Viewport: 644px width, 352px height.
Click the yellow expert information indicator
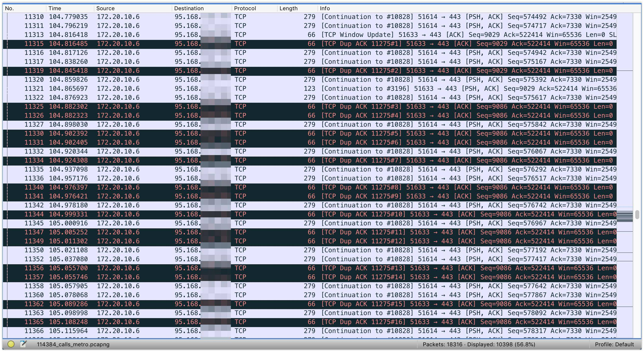pos(11,344)
